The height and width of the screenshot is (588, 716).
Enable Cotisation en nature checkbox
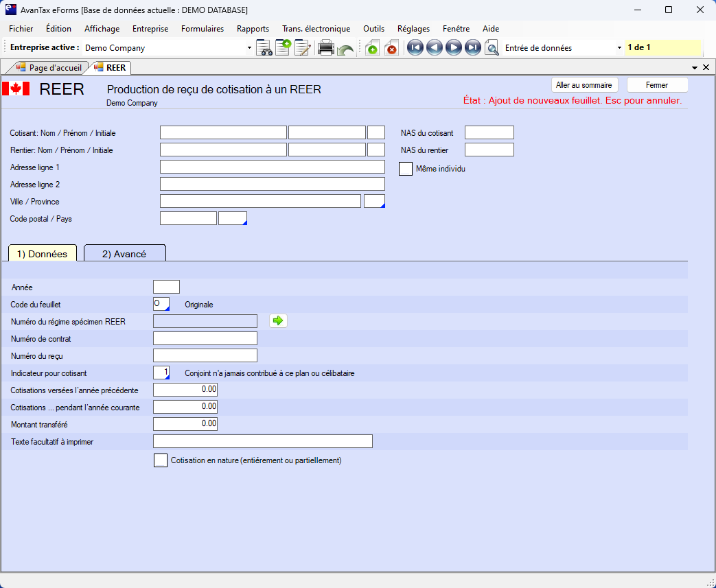click(x=161, y=461)
